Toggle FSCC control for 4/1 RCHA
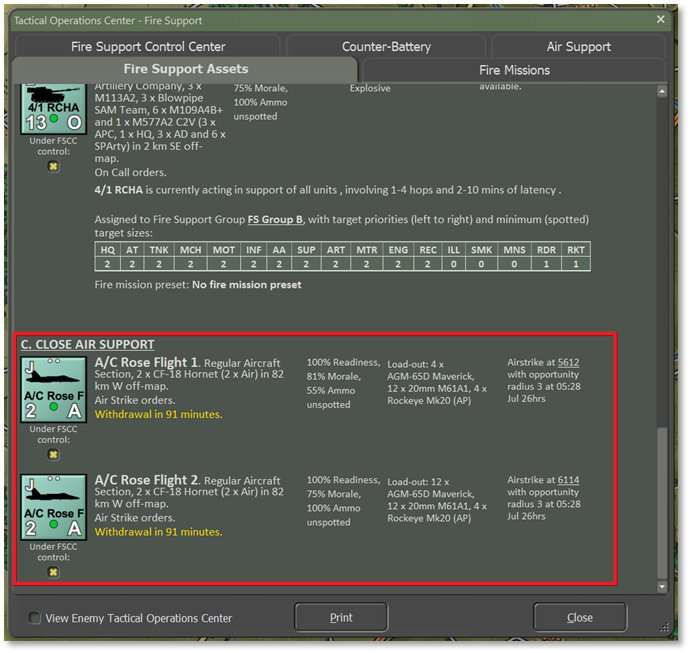This screenshot has width=690, height=653. (53, 167)
